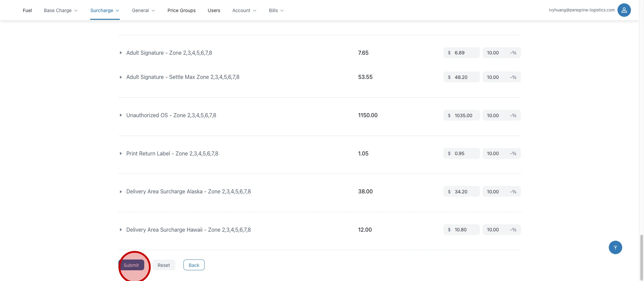Open the Surcharge dropdown menu
Screen dimensions: 644x281
tap(105, 10)
